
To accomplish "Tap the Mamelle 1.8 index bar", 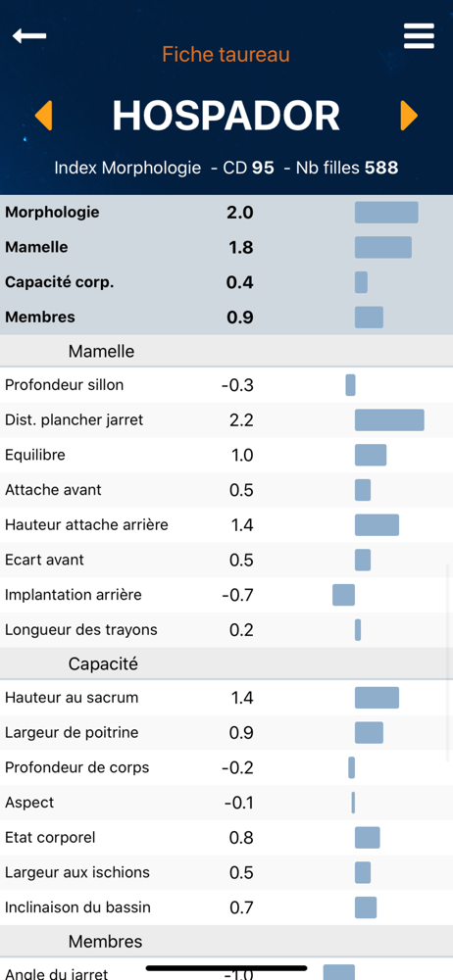I will coord(383,248).
